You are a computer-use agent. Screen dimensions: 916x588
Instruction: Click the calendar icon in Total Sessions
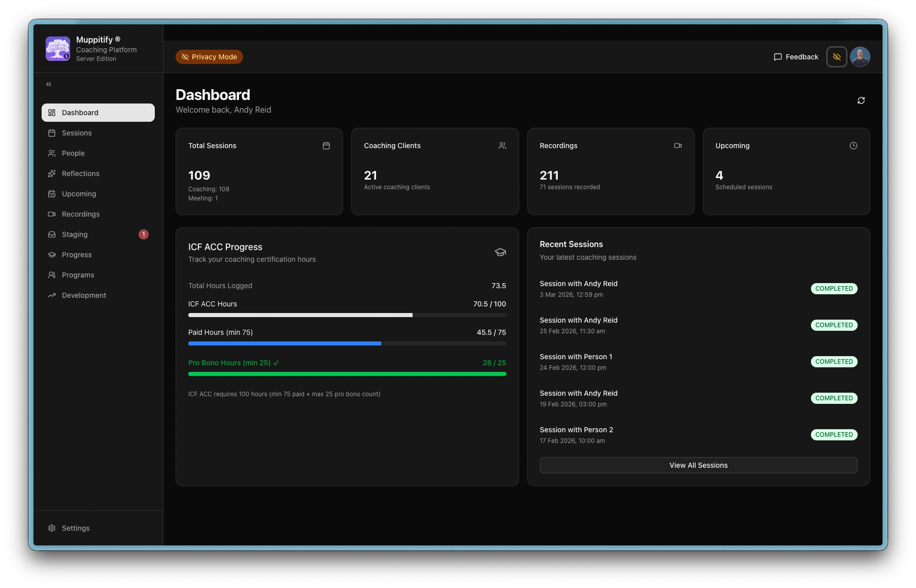(x=326, y=146)
